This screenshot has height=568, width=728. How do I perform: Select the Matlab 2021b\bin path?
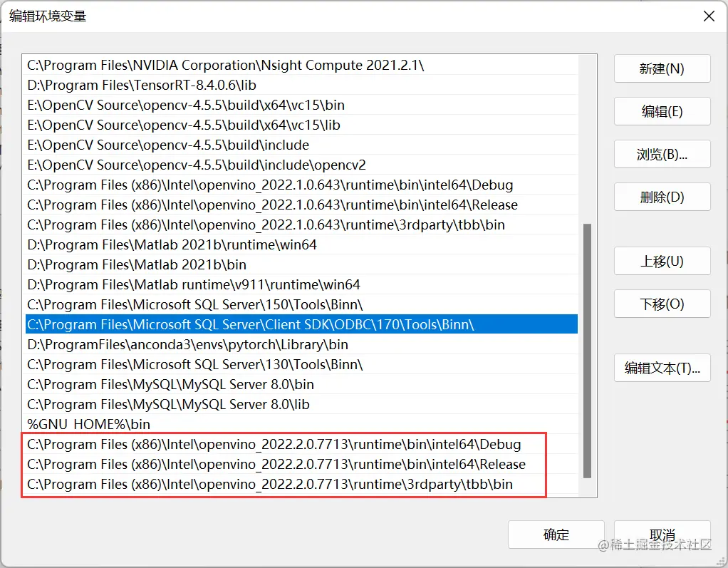click(302, 264)
